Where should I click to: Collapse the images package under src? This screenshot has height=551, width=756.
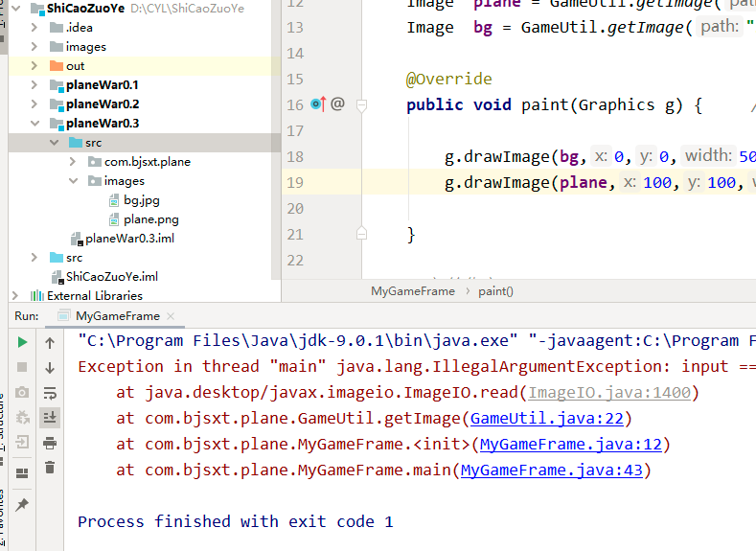click(73, 181)
